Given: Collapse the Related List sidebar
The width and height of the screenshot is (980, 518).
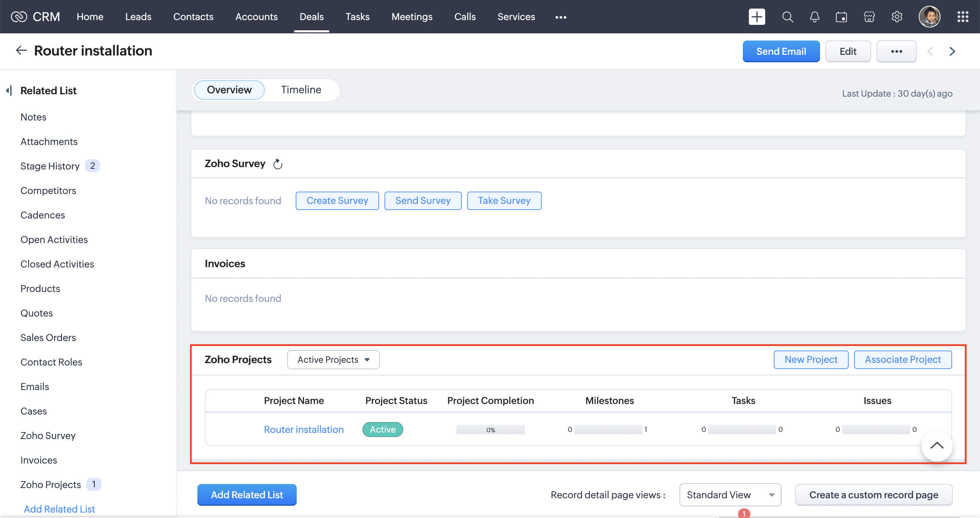Looking at the screenshot, I should tap(9, 91).
